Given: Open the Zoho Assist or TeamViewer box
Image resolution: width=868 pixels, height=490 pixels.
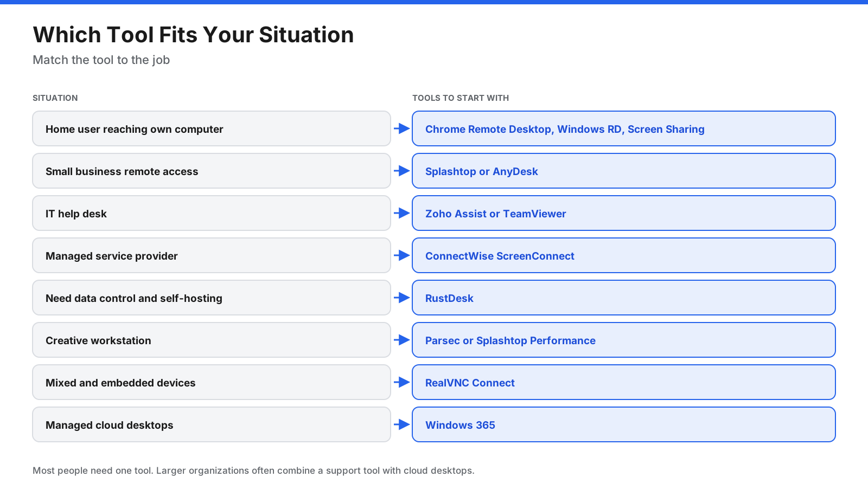Looking at the screenshot, I should pos(624,213).
